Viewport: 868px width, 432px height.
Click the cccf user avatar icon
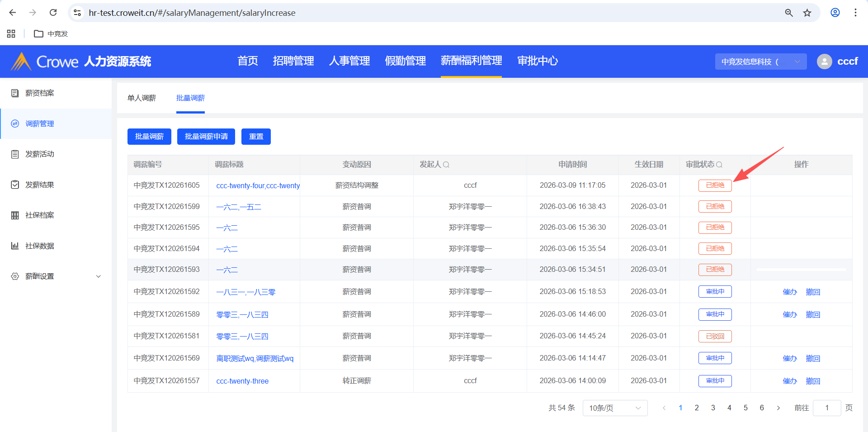pyautogui.click(x=824, y=62)
